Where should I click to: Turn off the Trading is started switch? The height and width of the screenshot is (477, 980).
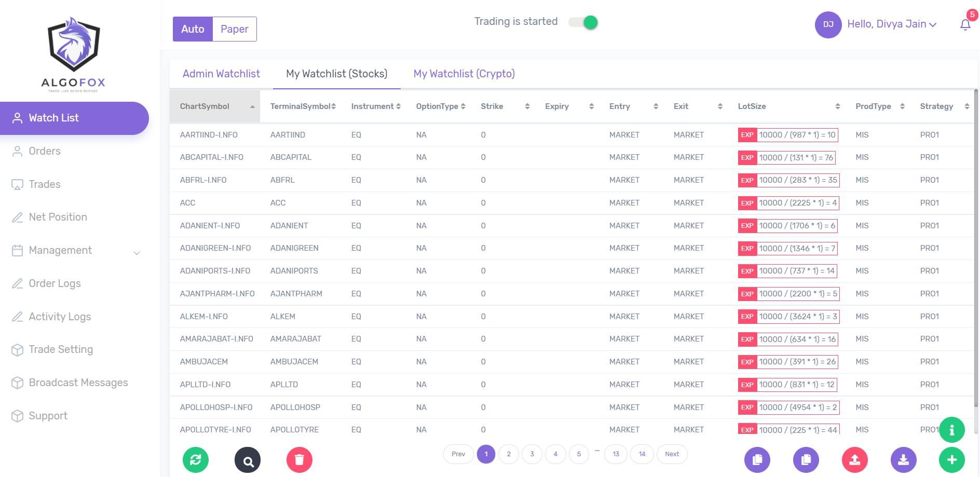582,22
